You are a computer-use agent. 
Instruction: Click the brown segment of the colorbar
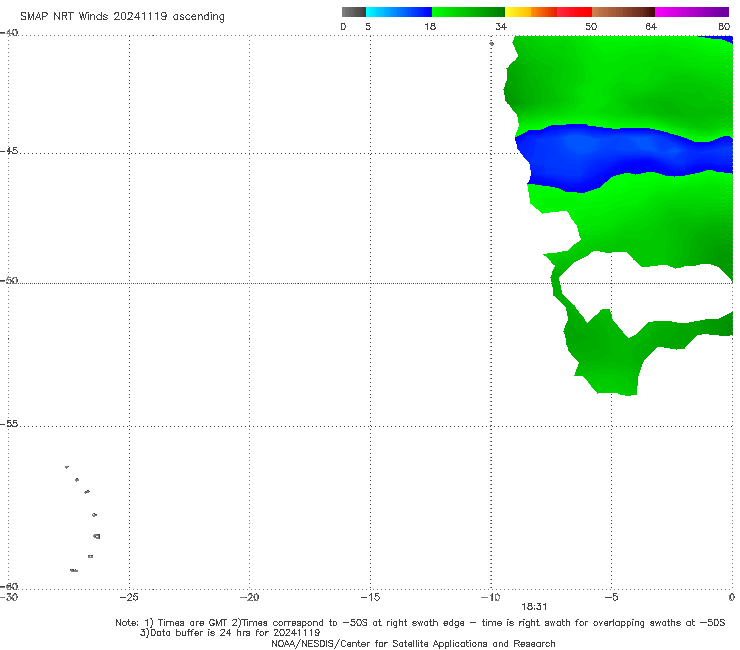(623, 12)
